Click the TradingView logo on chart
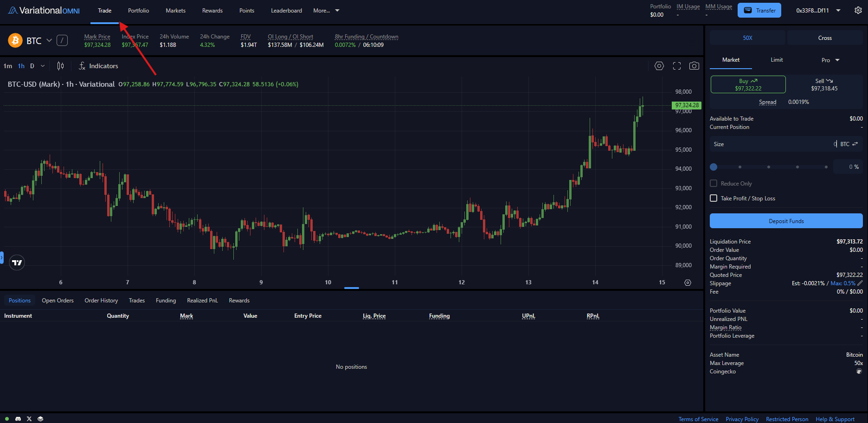868x423 pixels. pyautogui.click(x=17, y=263)
